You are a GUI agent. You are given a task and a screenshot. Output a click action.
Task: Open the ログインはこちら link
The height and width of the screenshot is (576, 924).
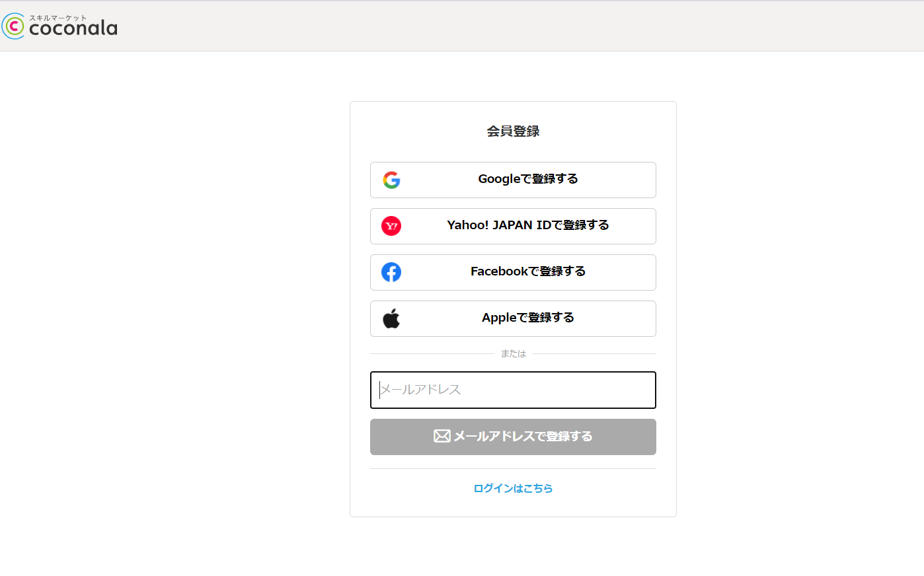[513, 488]
